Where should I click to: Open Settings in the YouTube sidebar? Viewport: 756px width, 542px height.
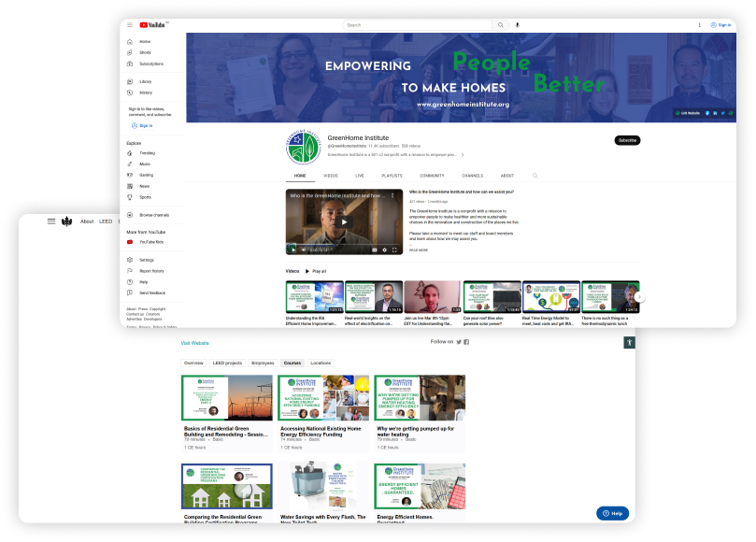pos(141,260)
